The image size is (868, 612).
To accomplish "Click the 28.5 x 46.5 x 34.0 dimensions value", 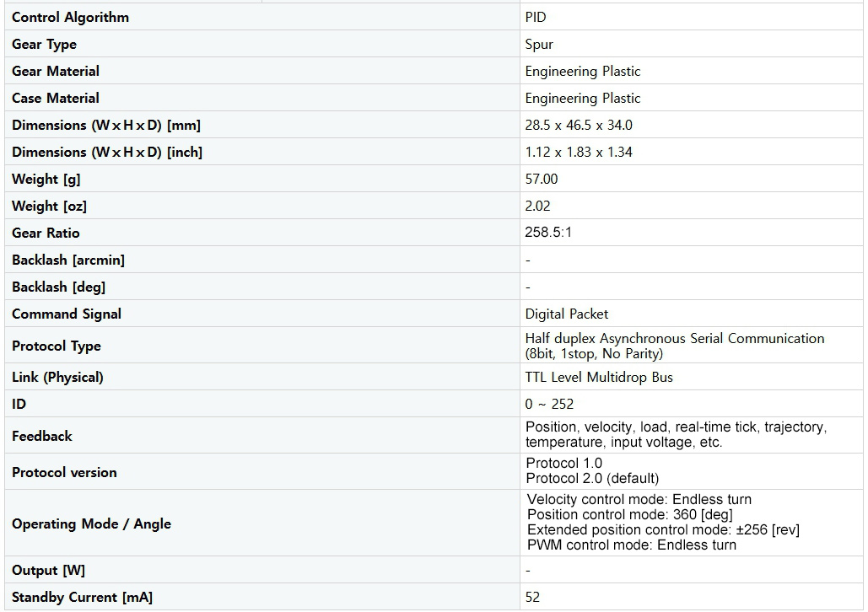I will click(579, 125).
